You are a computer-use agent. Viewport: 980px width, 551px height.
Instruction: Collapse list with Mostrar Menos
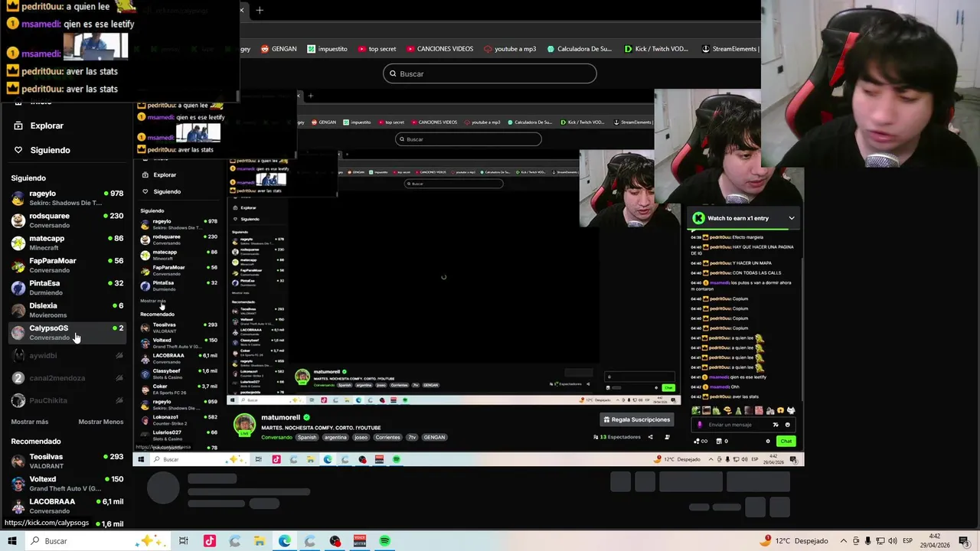[x=101, y=422]
